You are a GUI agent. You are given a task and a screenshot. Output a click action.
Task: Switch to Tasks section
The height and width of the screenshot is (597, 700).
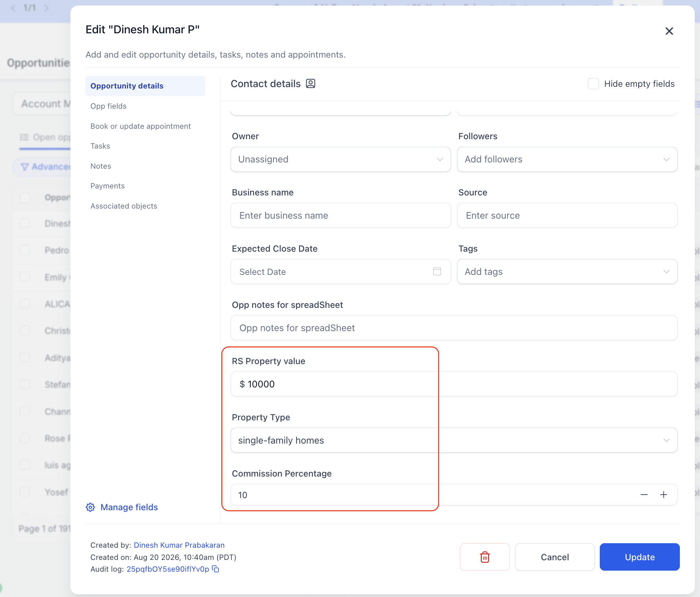tap(100, 146)
